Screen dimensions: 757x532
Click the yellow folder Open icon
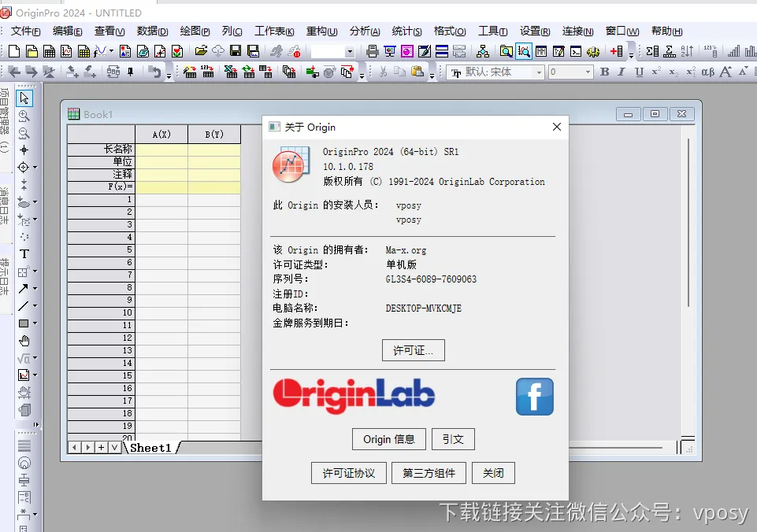pos(202,51)
